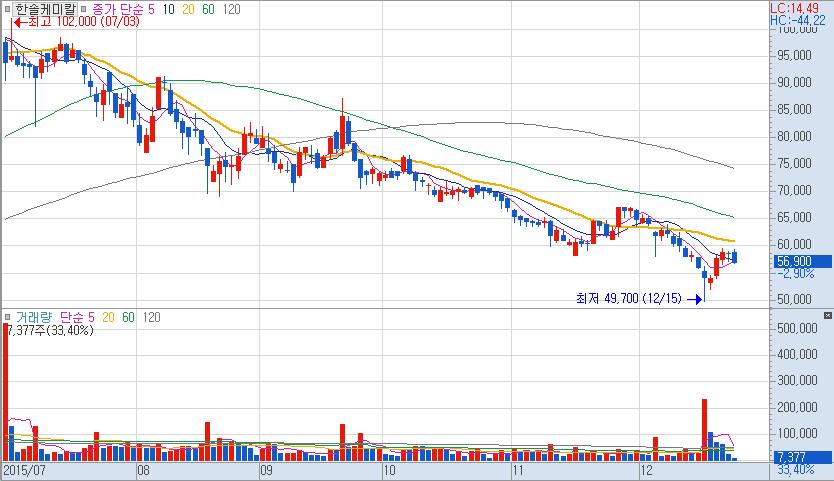Viewport: 834px width, 481px height.
Task: Select the 5-day moving average legend in price chart
Action: coord(152,8)
